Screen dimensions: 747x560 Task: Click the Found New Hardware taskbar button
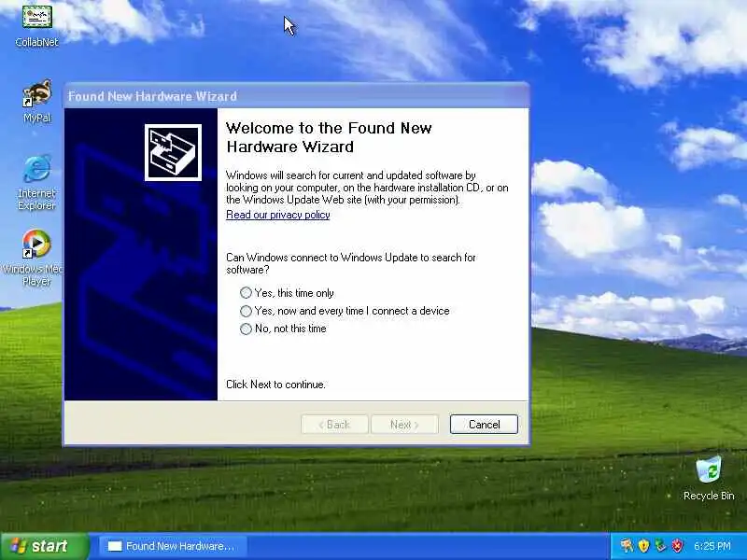point(174,546)
